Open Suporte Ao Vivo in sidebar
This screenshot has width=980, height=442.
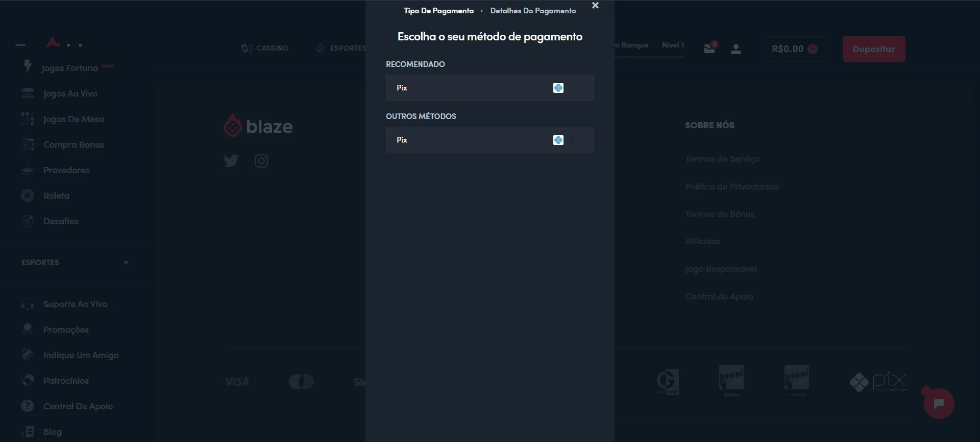coord(75,304)
